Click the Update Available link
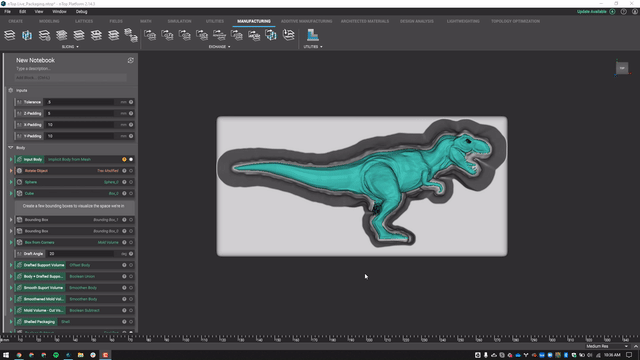Image resolution: width=640 pixels, height=360 pixels. [x=591, y=12]
